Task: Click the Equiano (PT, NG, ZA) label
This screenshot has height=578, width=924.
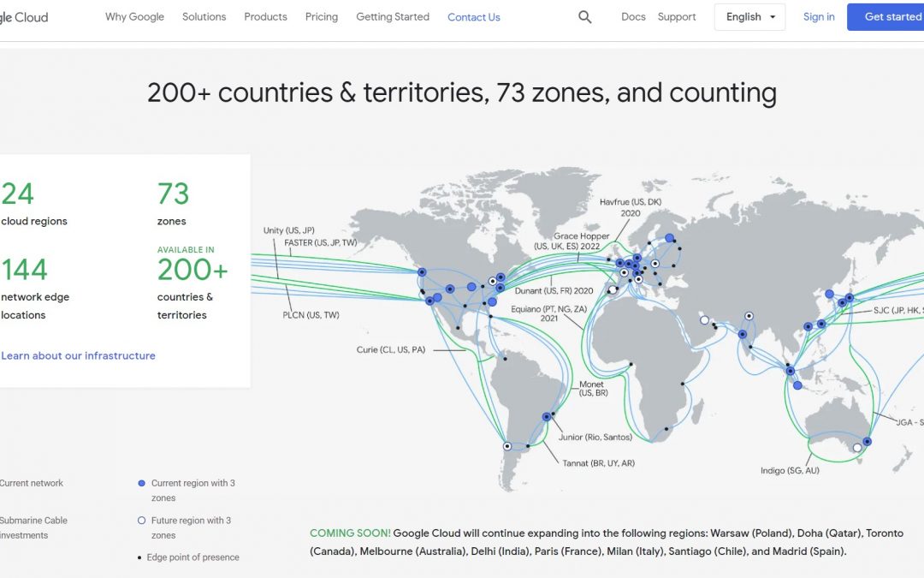Action: click(x=548, y=313)
